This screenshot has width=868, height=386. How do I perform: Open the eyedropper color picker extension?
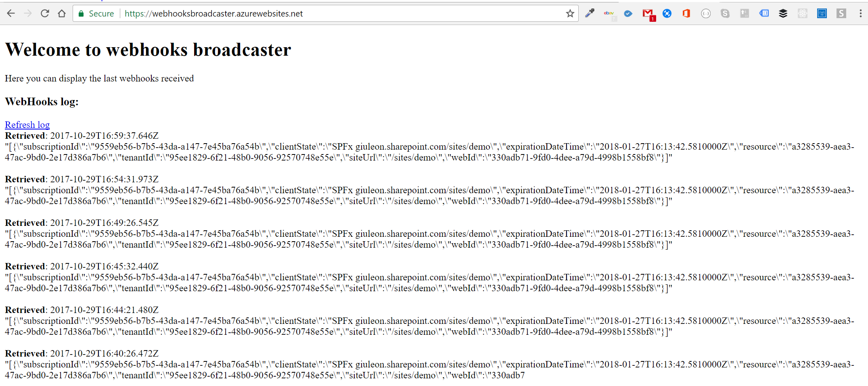click(590, 13)
